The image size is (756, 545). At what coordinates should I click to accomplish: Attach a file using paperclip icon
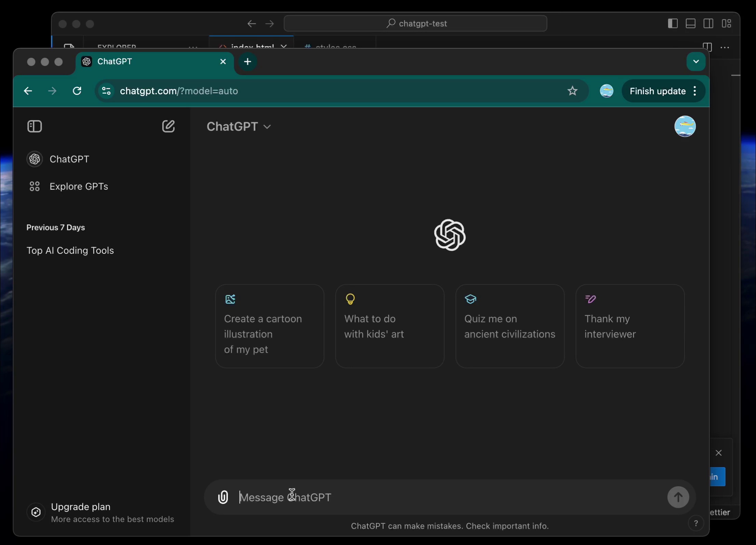pos(223,497)
